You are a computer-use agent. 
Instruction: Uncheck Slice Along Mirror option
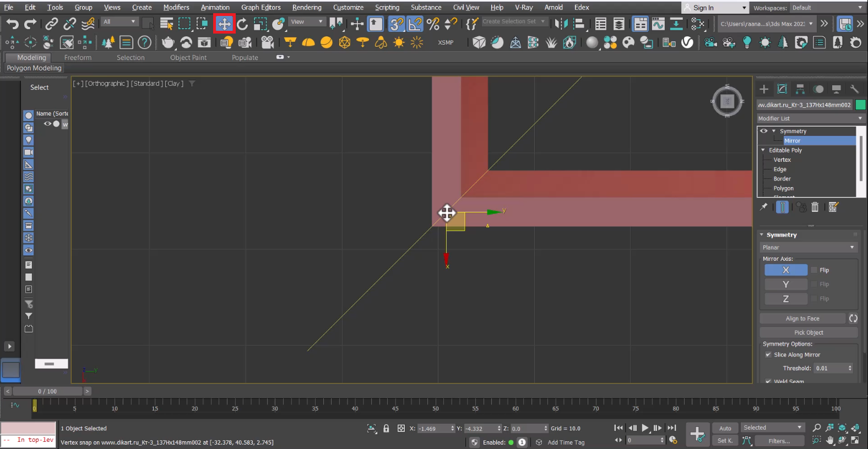point(768,355)
